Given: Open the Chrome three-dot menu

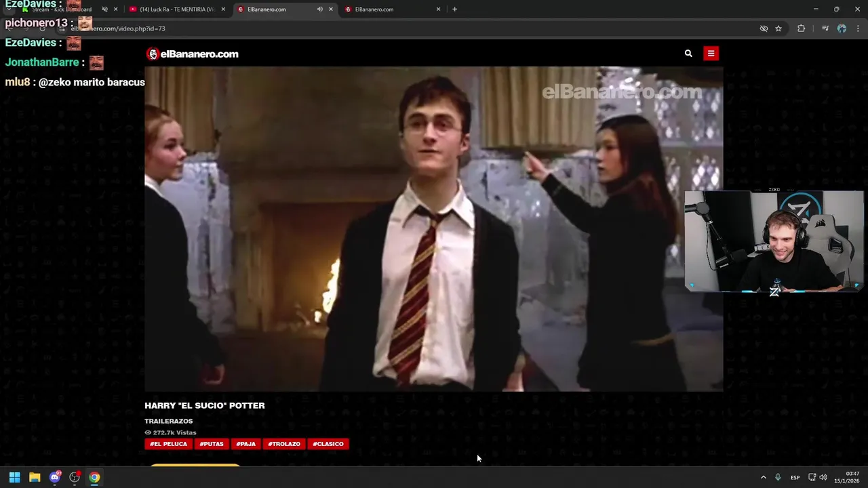Looking at the screenshot, I should (859, 28).
